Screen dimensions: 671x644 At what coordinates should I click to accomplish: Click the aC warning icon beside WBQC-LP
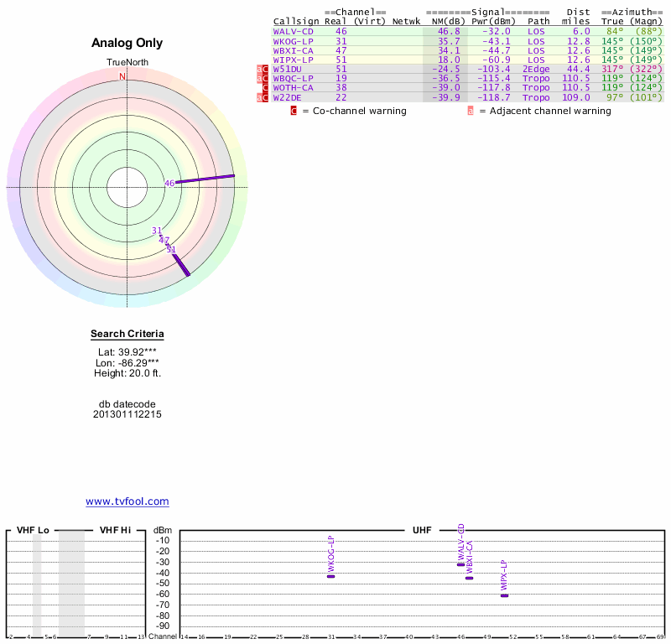(x=263, y=78)
